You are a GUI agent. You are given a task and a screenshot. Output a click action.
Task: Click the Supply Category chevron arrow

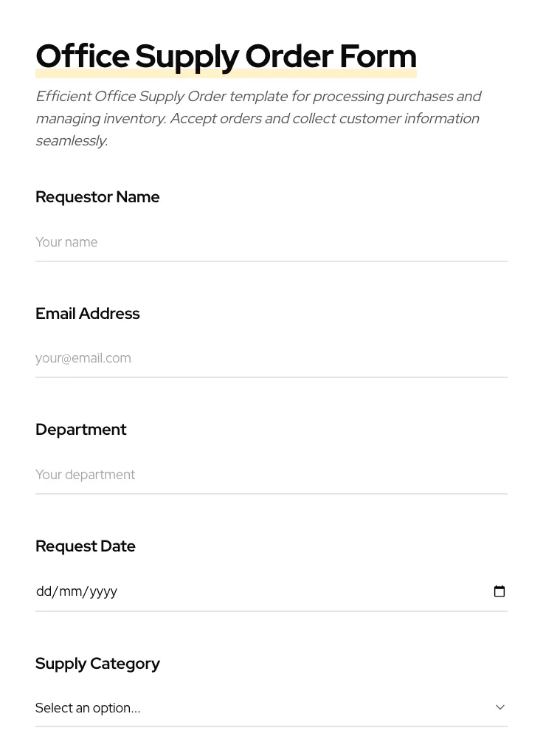click(500, 707)
